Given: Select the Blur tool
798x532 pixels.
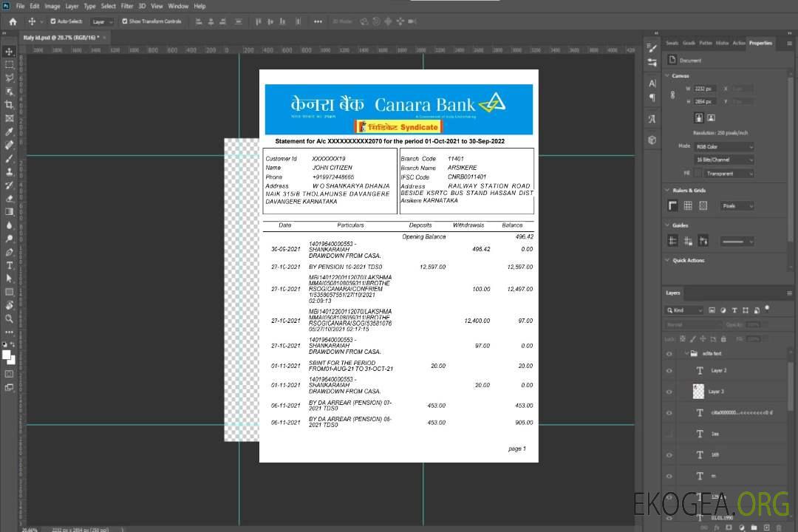Looking at the screenshot, I should (9, 225).
